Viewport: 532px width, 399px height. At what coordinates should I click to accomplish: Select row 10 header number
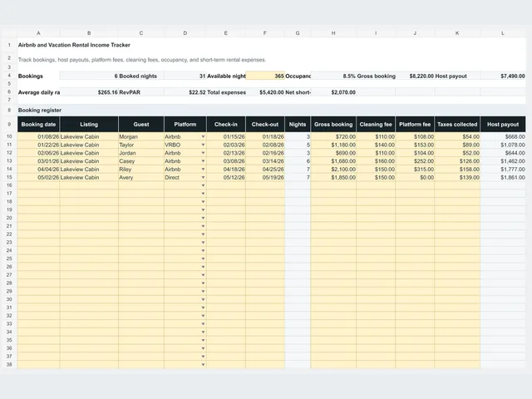tap(9, 136)
